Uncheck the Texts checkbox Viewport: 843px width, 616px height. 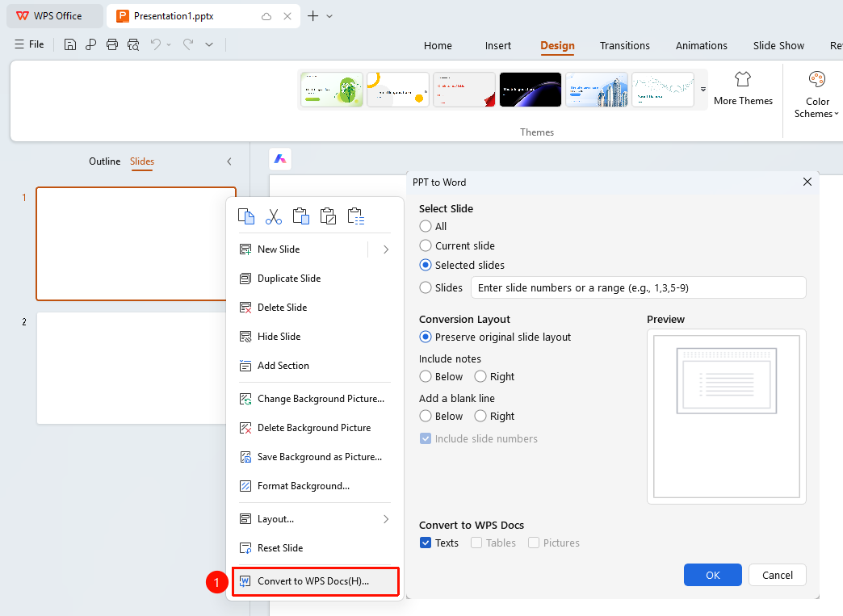click(x=426, y=543)
